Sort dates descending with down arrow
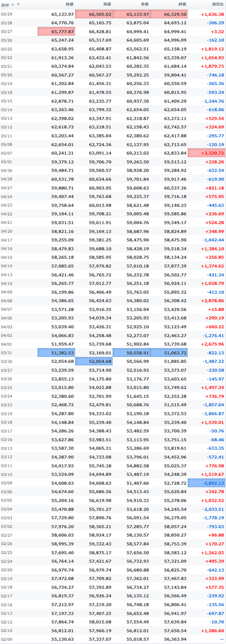Image resolution: width=226 pixels, height=644 pixels. pyautogui.click(x=19, y=4)
